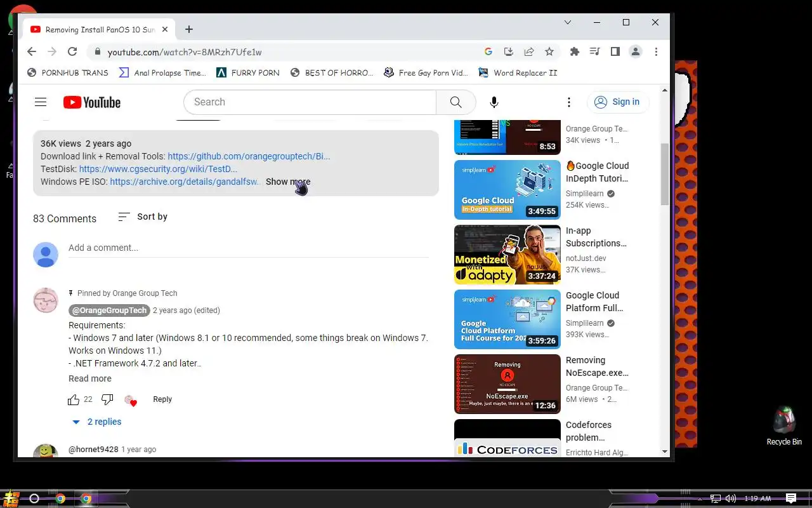Click the Google icon in the address bar
The height and width of the screenshot is (508, 812).
click(x=488, y=52)
